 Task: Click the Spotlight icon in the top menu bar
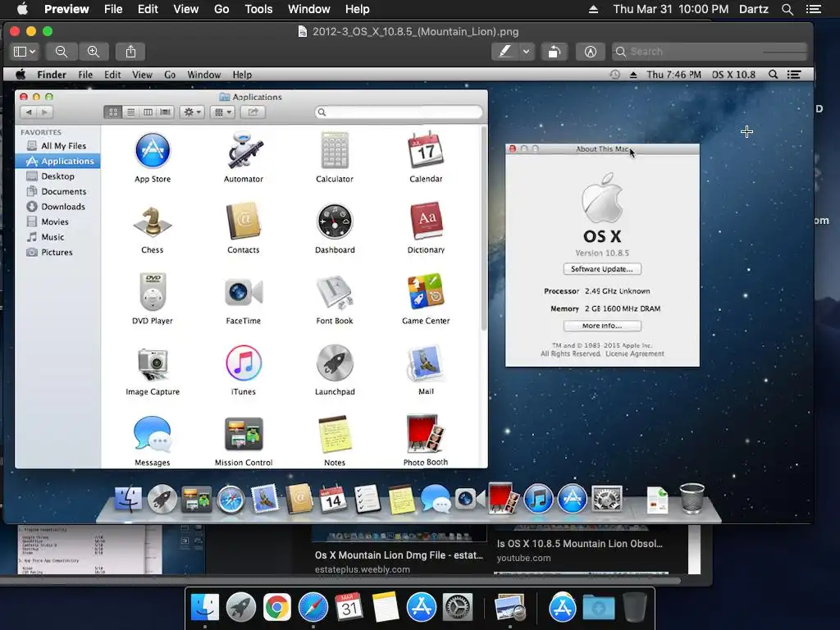[787, 9]
